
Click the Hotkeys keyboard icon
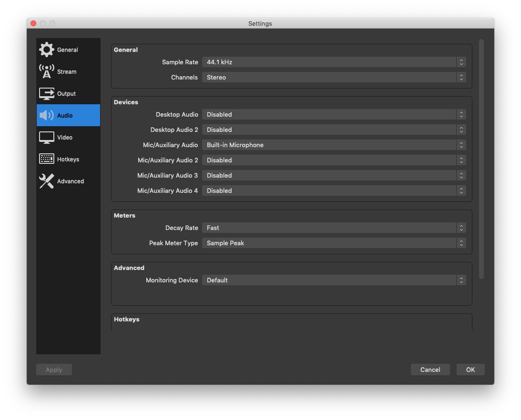(46, 159)
